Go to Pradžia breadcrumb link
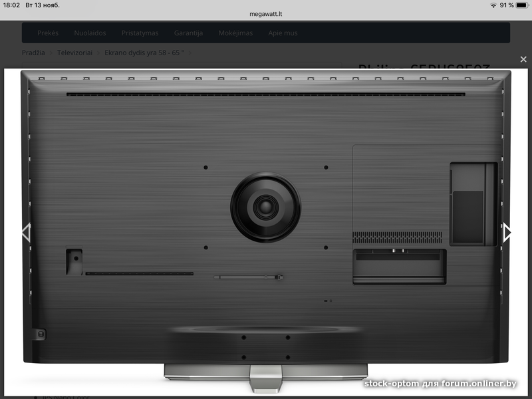The width and height of the screenshot is (532, 399). pos(33,53)
